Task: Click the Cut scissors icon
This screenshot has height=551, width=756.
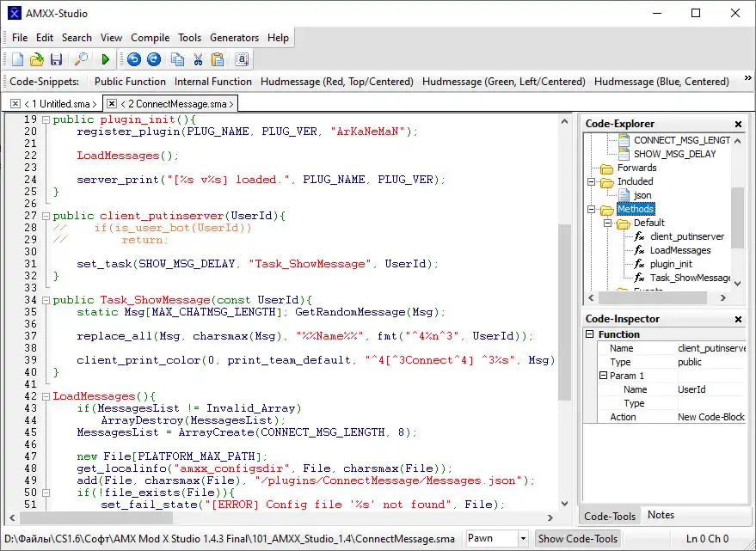Action: [x=198, y=59]
